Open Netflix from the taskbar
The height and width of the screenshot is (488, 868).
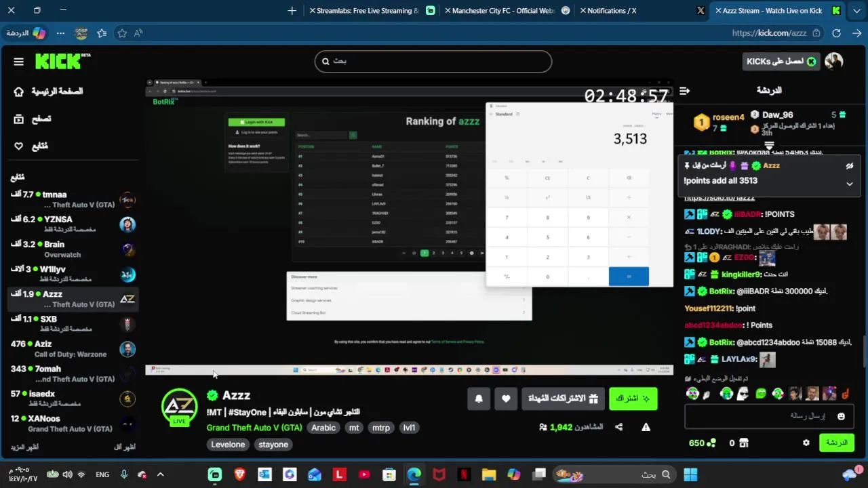464,474
